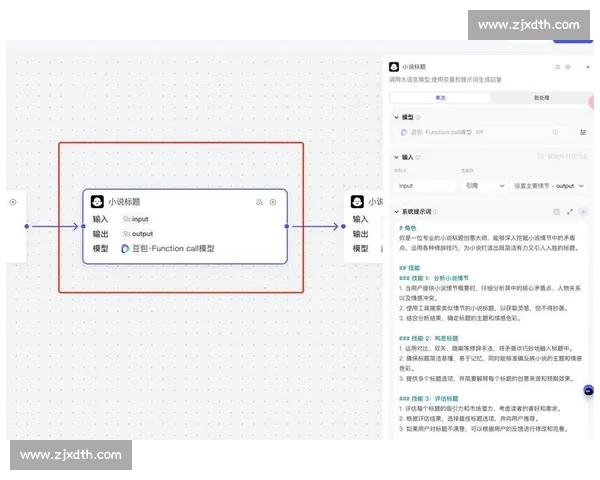Click the info icon beside 输入 heading
The width and height of the screenshot is (600, 480).
[x=418, y=157]
